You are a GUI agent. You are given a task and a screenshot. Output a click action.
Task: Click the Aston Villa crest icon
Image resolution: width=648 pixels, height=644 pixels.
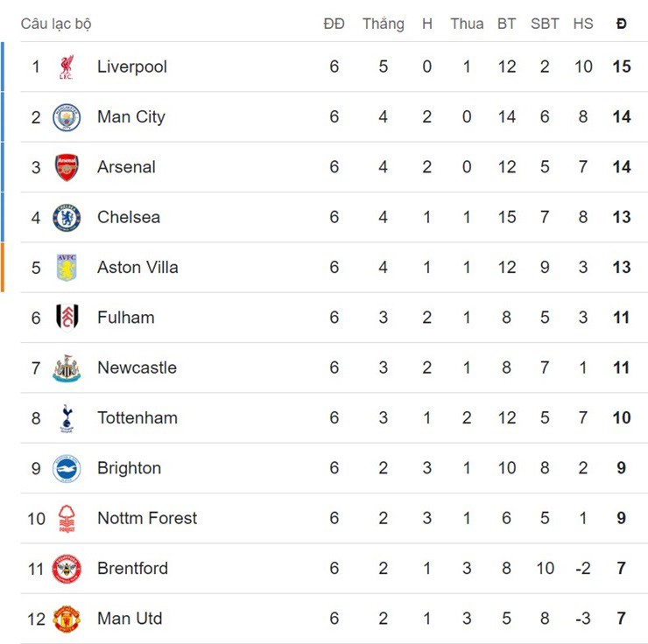coord(67,268)
